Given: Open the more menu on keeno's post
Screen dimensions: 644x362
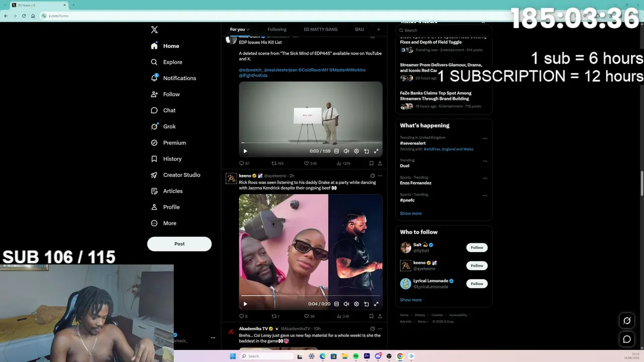Looking at the screenshot, I should (380, 175).
